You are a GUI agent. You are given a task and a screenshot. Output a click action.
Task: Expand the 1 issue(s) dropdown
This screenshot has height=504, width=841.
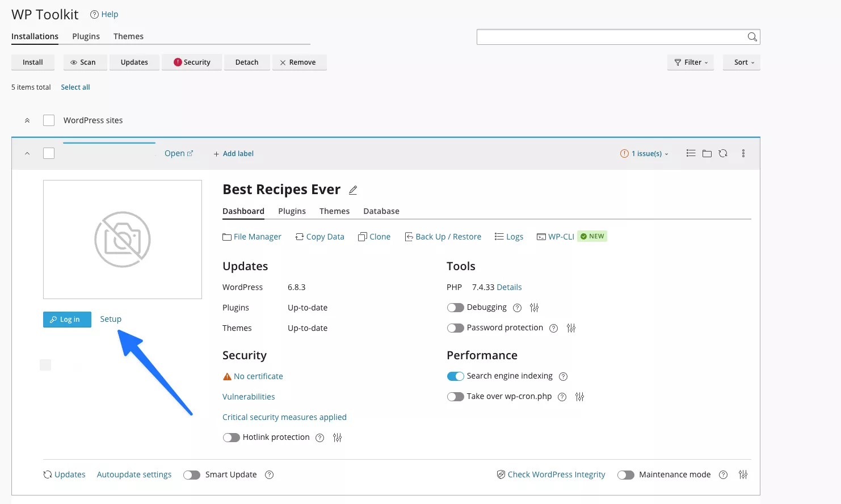pos(645,154)
